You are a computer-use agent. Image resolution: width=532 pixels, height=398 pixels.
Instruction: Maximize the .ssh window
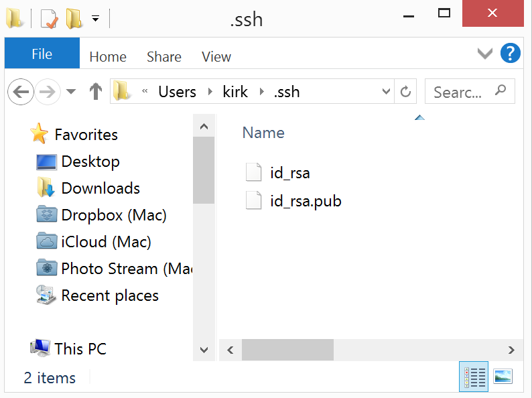pyautogui.click(x=444, y=13)
